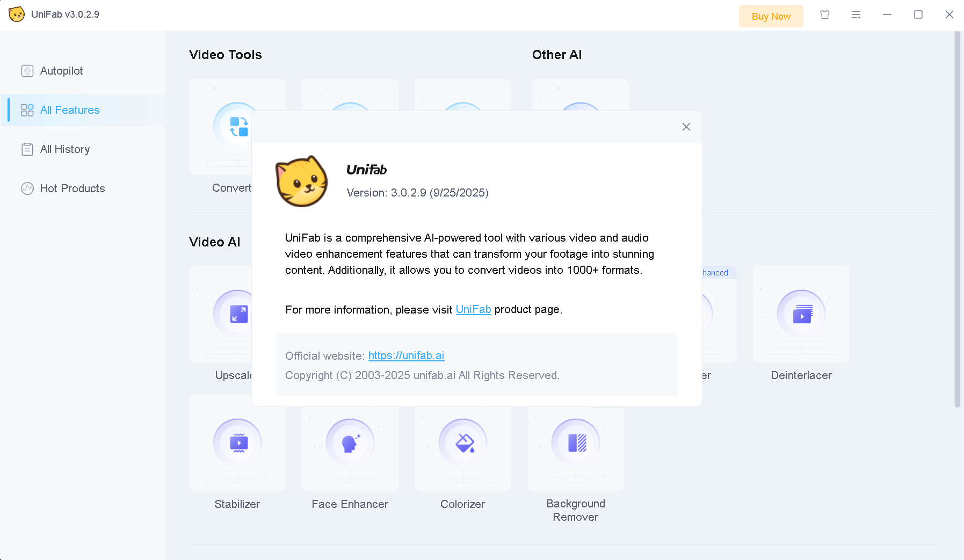964x560 pixels.
Task: Click the UniFab cat logo in title bar
Action: click(x=17, y=14)
